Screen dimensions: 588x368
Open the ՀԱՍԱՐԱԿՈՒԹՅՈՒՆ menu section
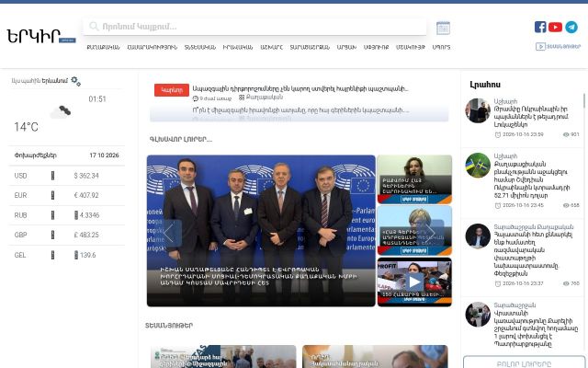153,47
